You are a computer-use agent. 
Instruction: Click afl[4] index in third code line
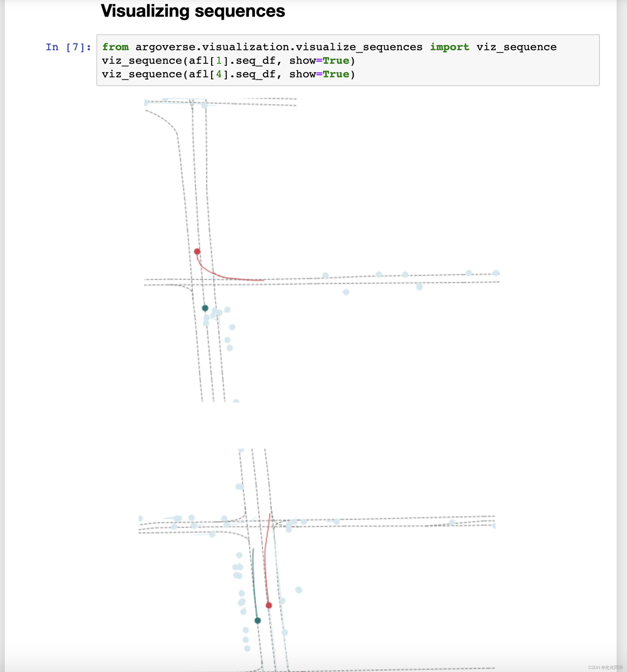219,74
